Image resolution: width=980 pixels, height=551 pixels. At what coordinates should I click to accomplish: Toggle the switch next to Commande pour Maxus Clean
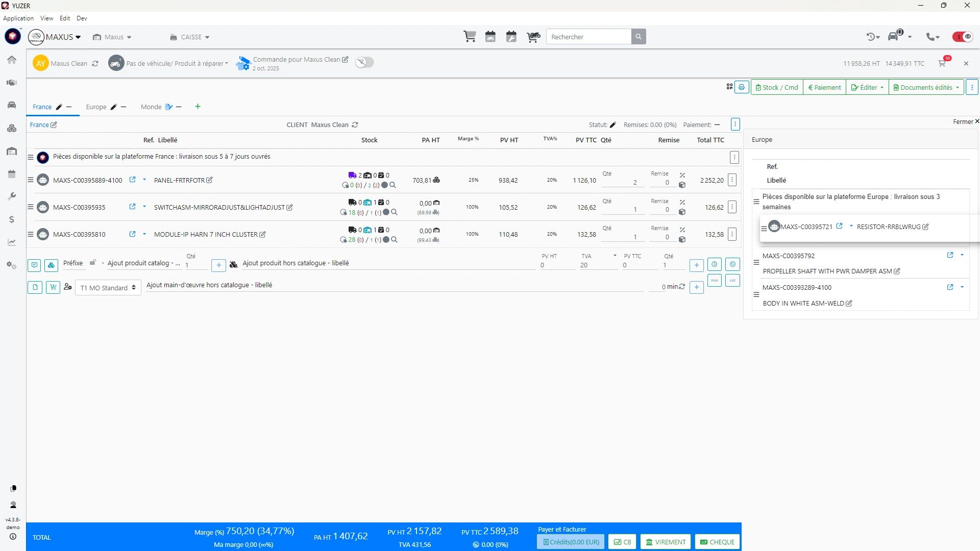coord(364,62)
